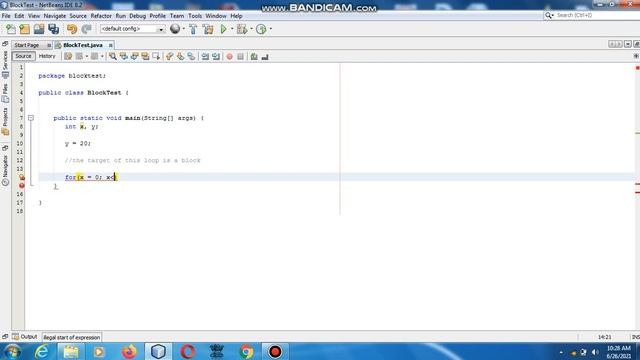Open Run project dropdown arrow
This screenshot has width=640, height=360.
pyautogui.click(x=232, y=29)
